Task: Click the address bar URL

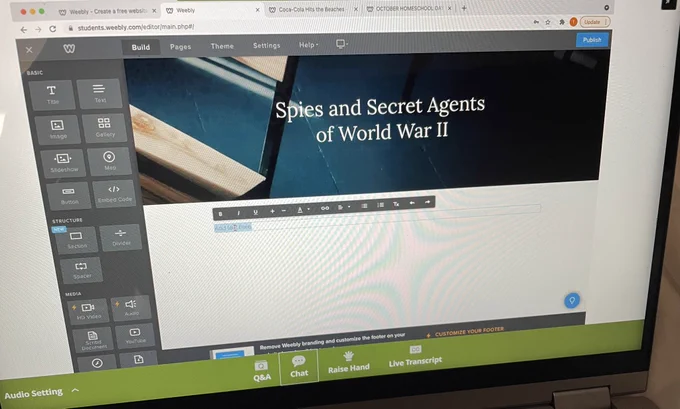Action: (x=136, y=27)
